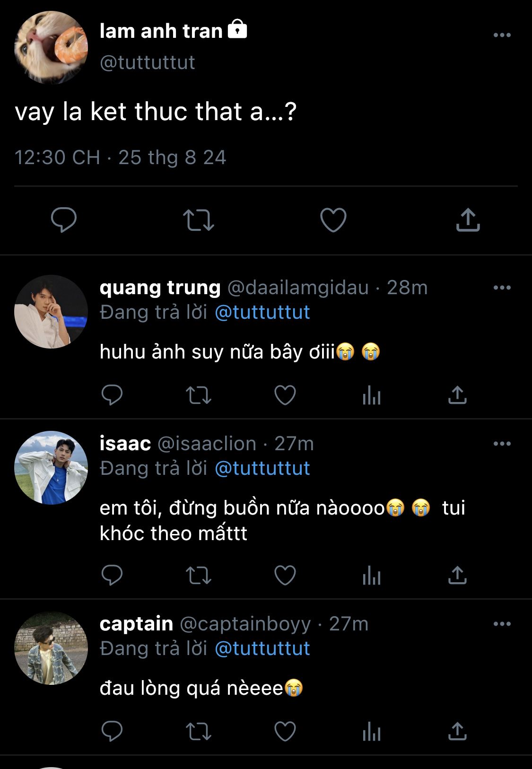Open @tuttuttut mention link in captain's reply

tap(262, 648)
